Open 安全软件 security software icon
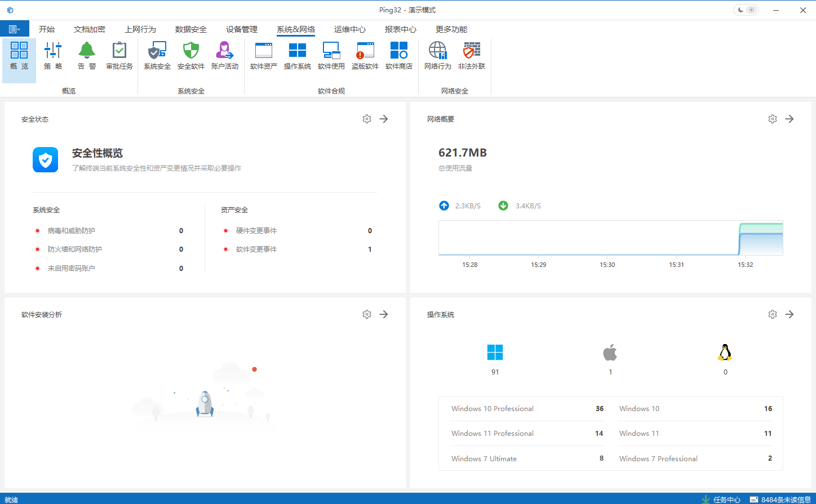 191,56
